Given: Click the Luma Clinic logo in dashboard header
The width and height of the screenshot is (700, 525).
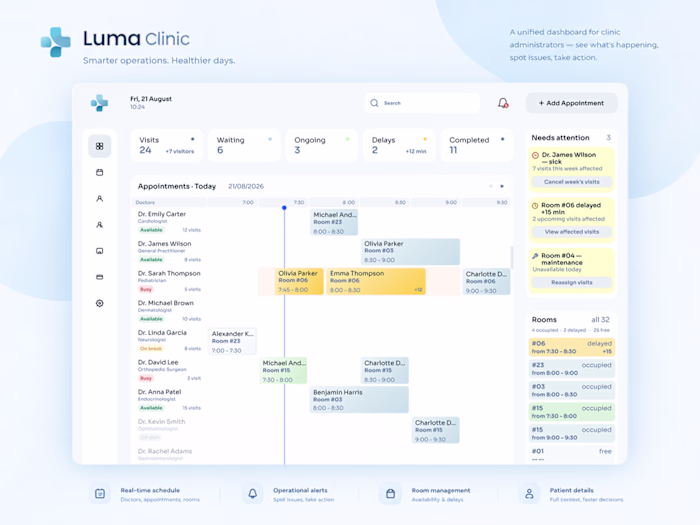Looking at the screenshot, I should pos(99,103).
